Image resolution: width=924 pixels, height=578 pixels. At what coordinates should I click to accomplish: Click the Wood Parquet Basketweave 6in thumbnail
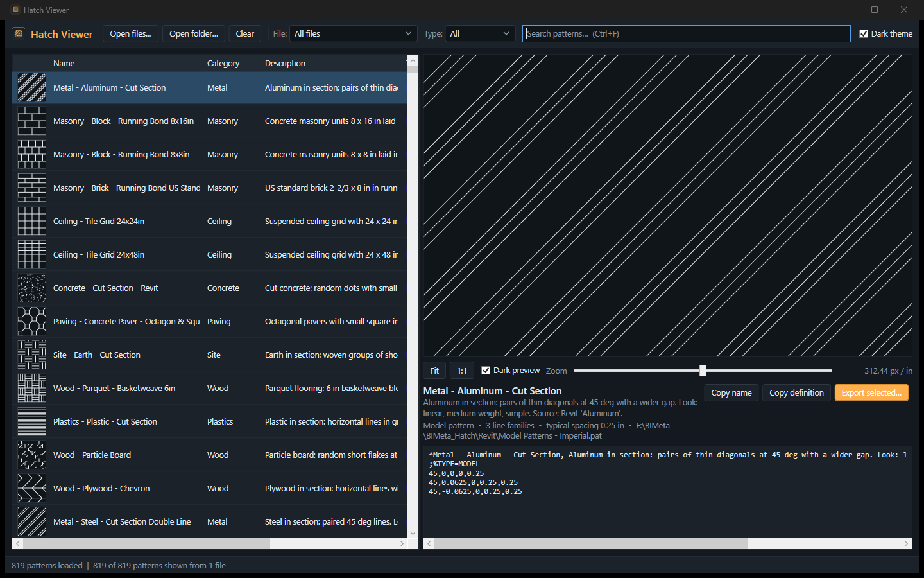point(31,388)
